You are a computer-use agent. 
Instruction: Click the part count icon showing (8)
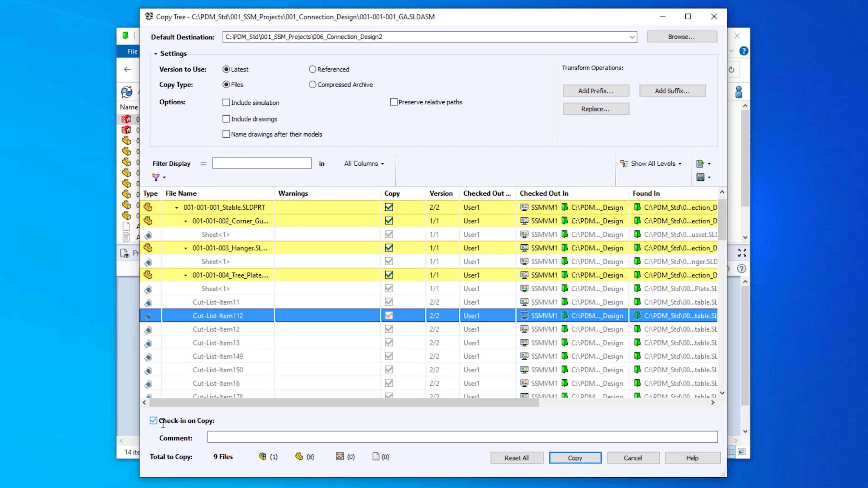point(299,457)
